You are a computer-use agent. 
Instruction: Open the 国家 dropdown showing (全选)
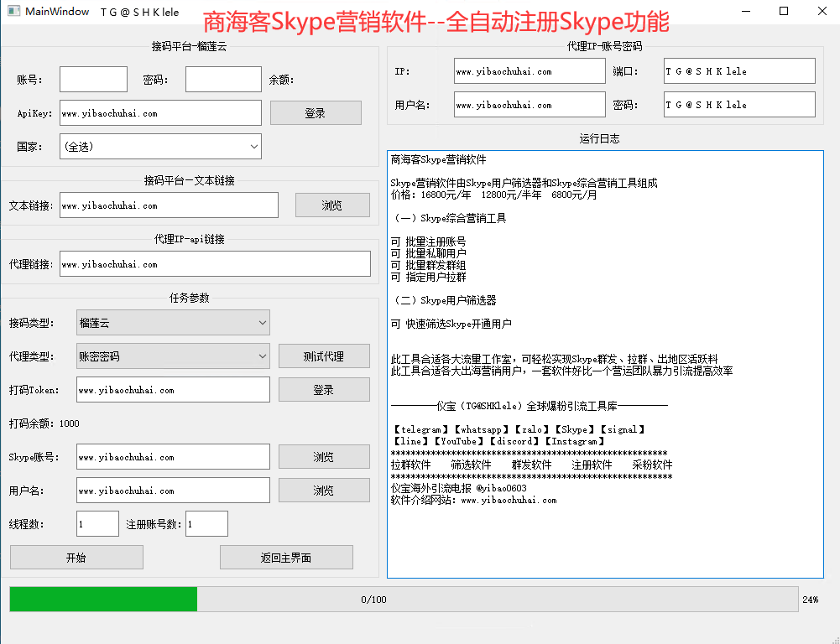pos(160,147)
